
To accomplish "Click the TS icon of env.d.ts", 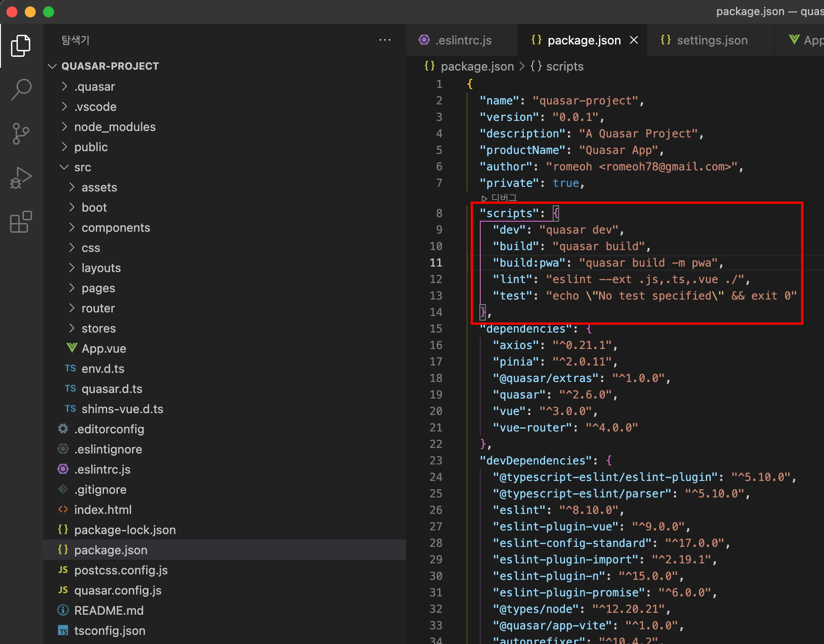I will point(70,368).
